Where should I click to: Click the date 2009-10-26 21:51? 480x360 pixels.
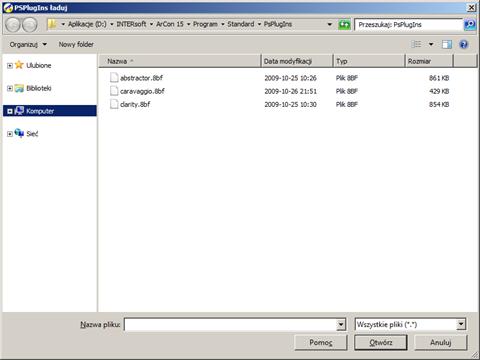click(290, 91)
